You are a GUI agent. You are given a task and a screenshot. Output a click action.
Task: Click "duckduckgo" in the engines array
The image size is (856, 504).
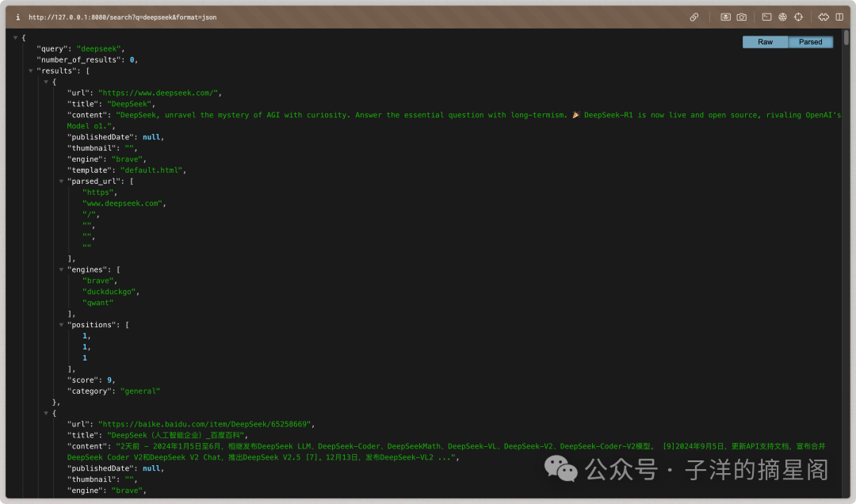109,292
